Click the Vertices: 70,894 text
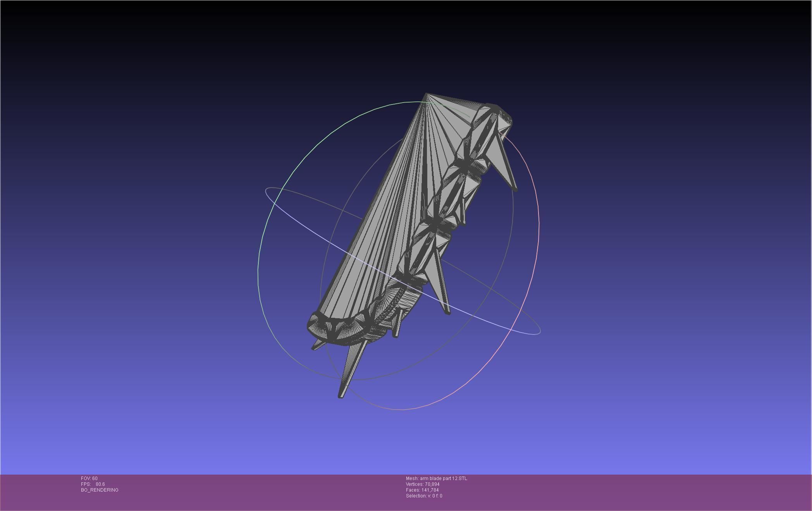Viewport: 812px width, 511px height. [x=423, y=484]
